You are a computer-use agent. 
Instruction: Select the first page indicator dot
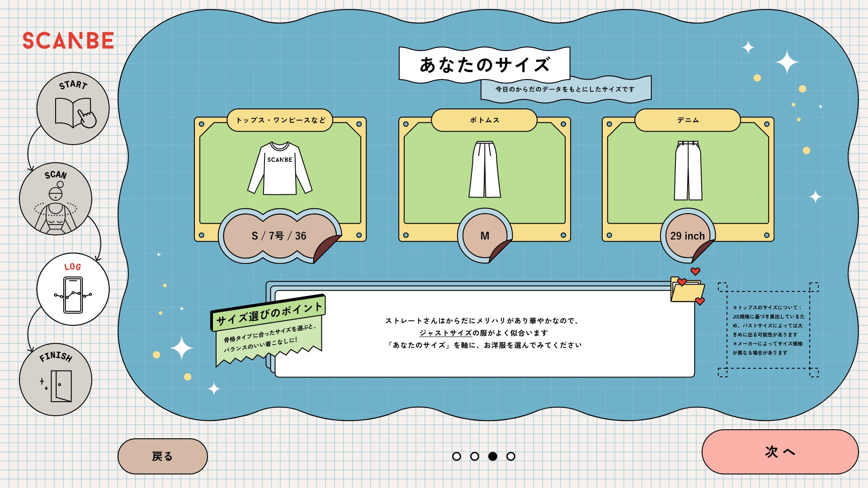[x=457, y=456]
